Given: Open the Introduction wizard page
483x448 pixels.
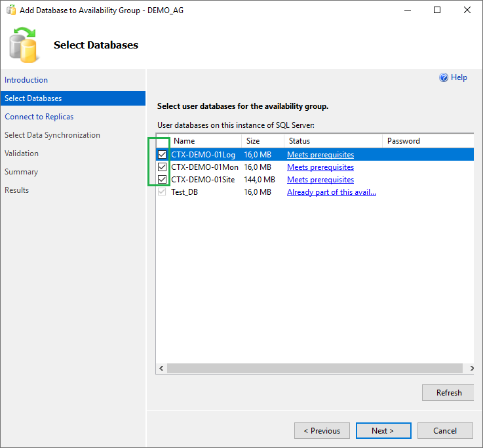Looking at the screenshot, I should click(26, 80).
